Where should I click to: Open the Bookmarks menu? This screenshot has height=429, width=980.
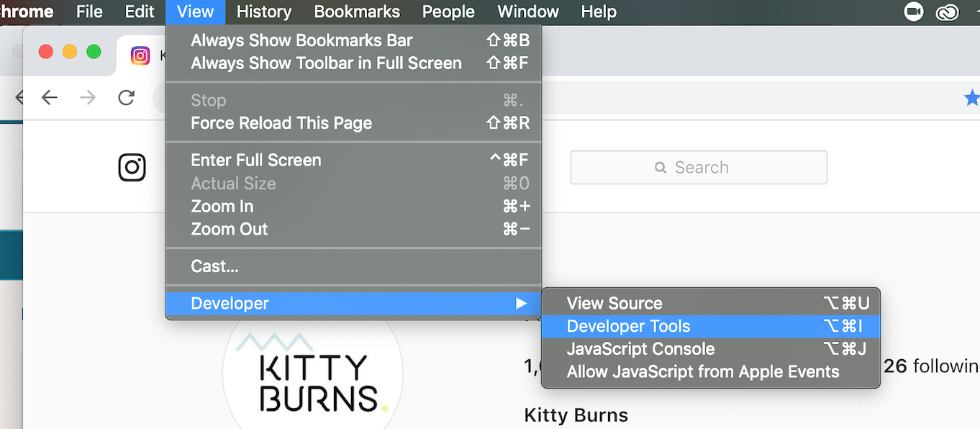point(357,12)
